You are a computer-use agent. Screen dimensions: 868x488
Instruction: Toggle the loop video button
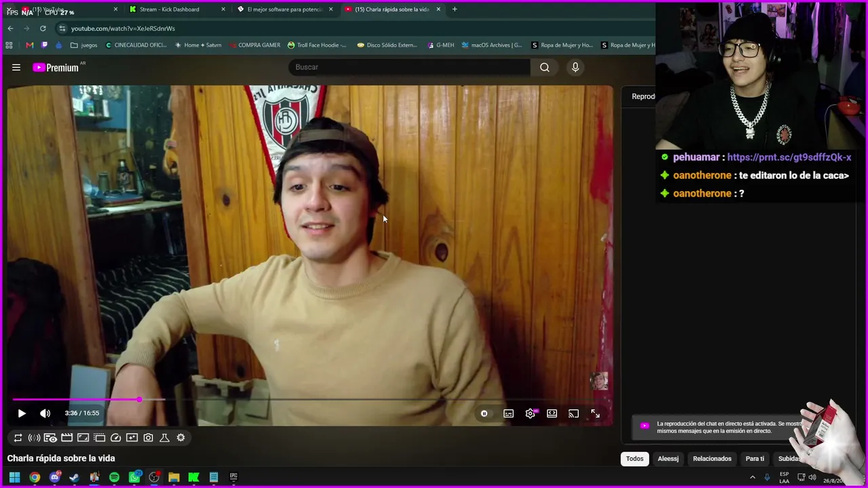18,438
